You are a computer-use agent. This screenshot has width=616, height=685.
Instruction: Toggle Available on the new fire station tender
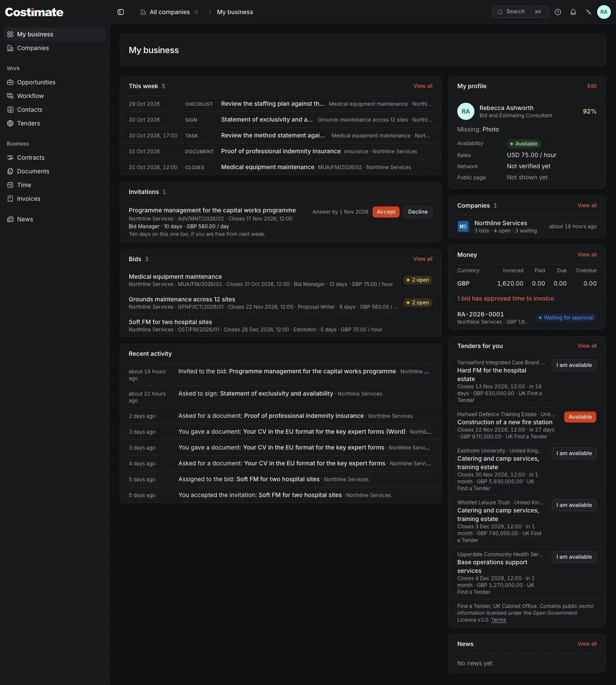coord(580,417)
